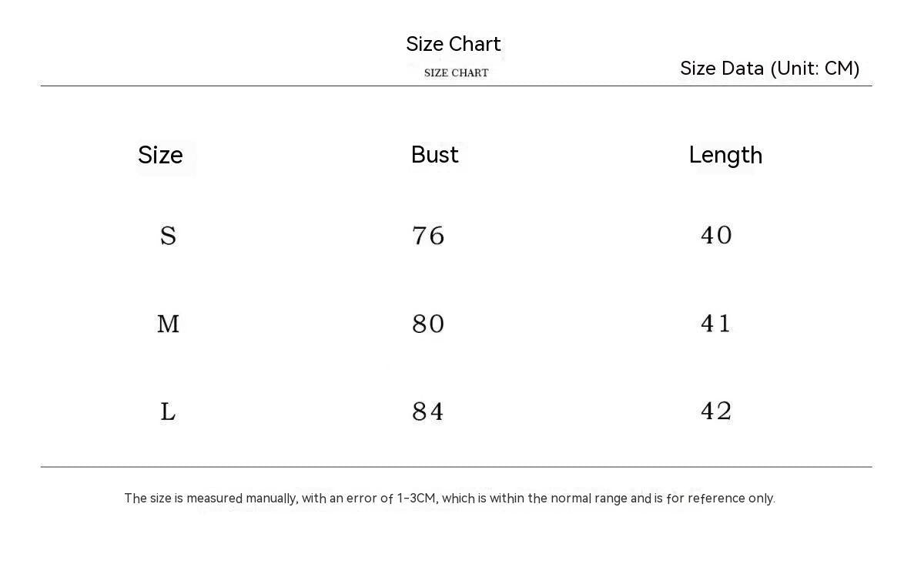Click the length value 41
924x561 pixels.
[716, 324]
